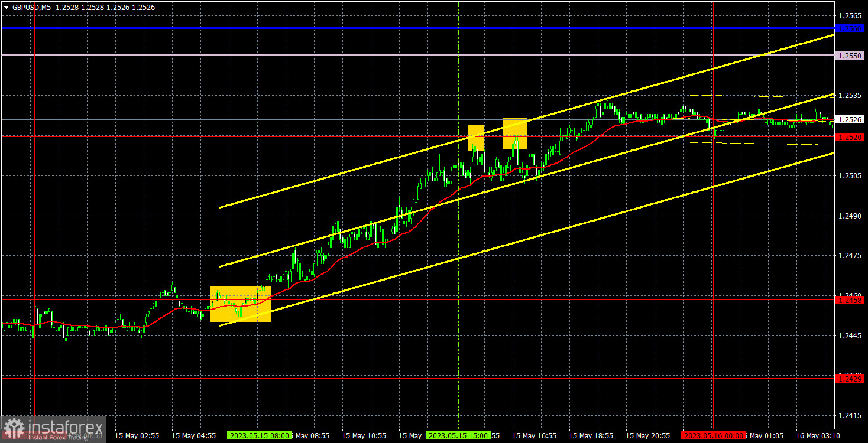Select the 1.2445 price axis value
This screenshot has width=868, height=443.
pyautogui.click(x=850, y=335)
